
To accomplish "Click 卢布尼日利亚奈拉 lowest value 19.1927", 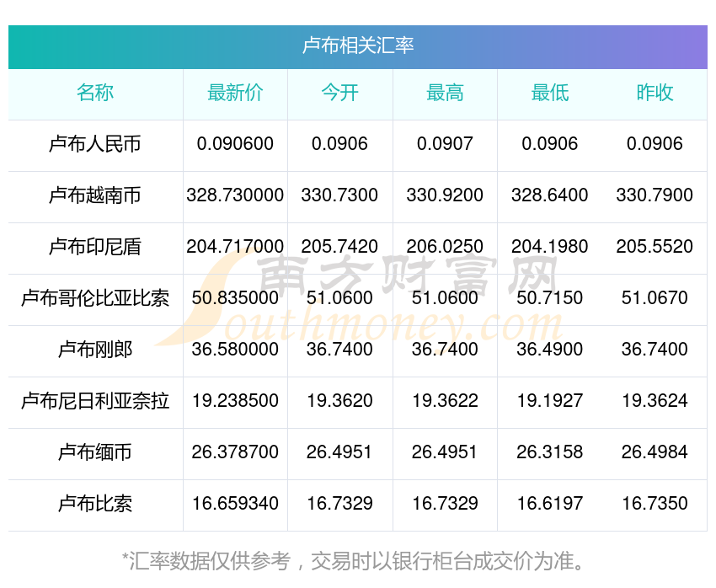I will pos(550,401).
